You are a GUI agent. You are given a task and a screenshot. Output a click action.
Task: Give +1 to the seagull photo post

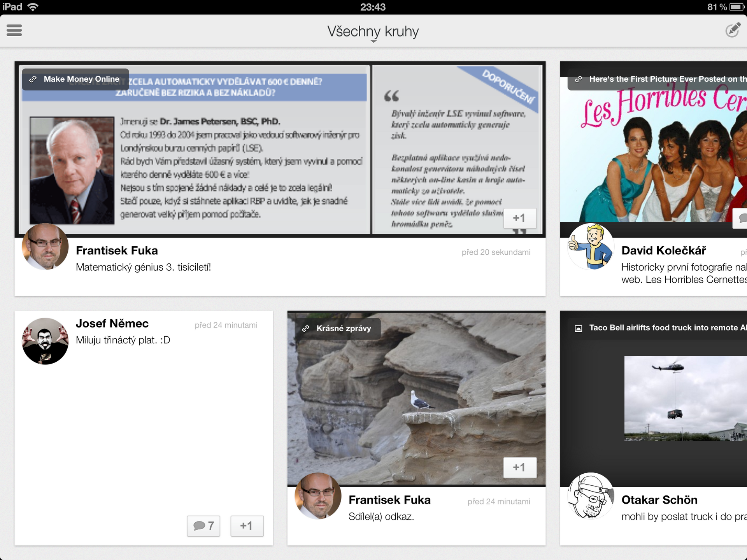(520, 468)
